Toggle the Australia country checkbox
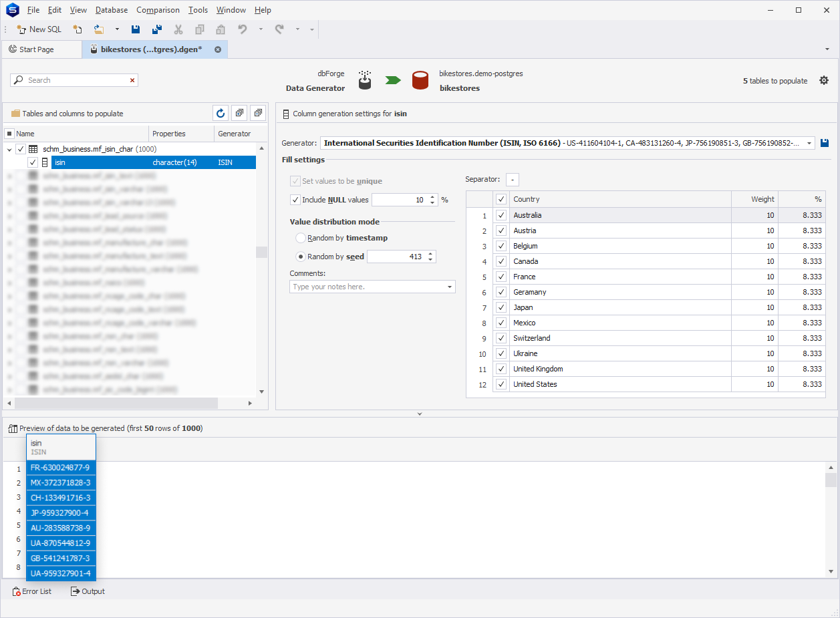Image resolution: width=840 pixels, height=618 pixels. 501,215
